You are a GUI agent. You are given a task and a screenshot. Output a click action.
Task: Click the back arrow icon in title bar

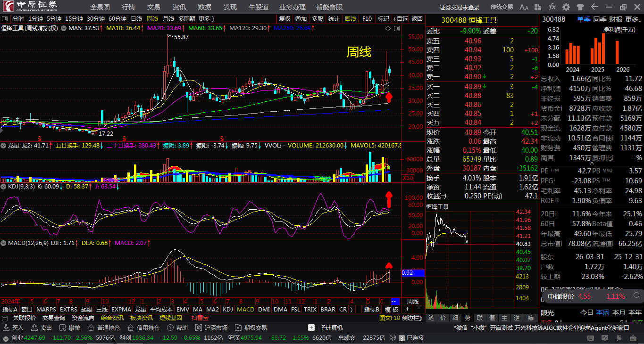[x=594, y=7]
